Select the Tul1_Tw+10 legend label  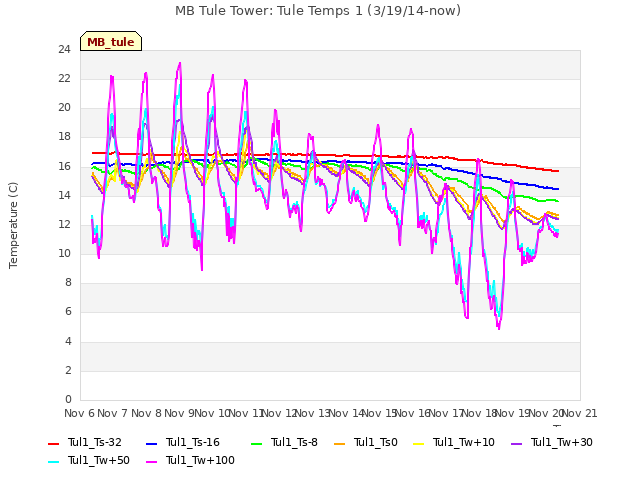coord(464,442)
